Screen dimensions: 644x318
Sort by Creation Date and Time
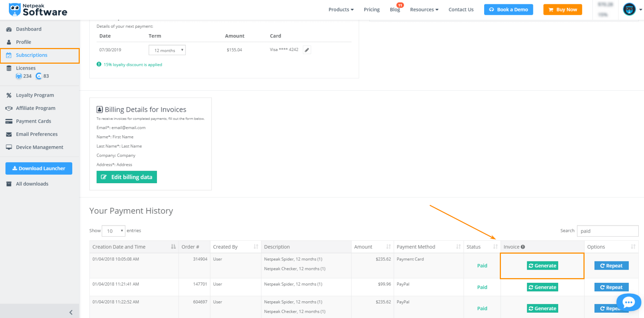click(x=134, y=247)
